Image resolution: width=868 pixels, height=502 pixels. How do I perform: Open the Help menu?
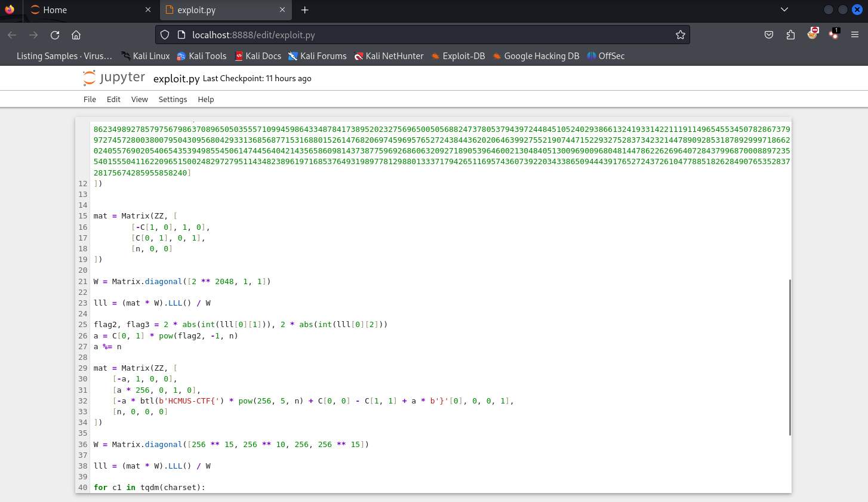point(206,99)
